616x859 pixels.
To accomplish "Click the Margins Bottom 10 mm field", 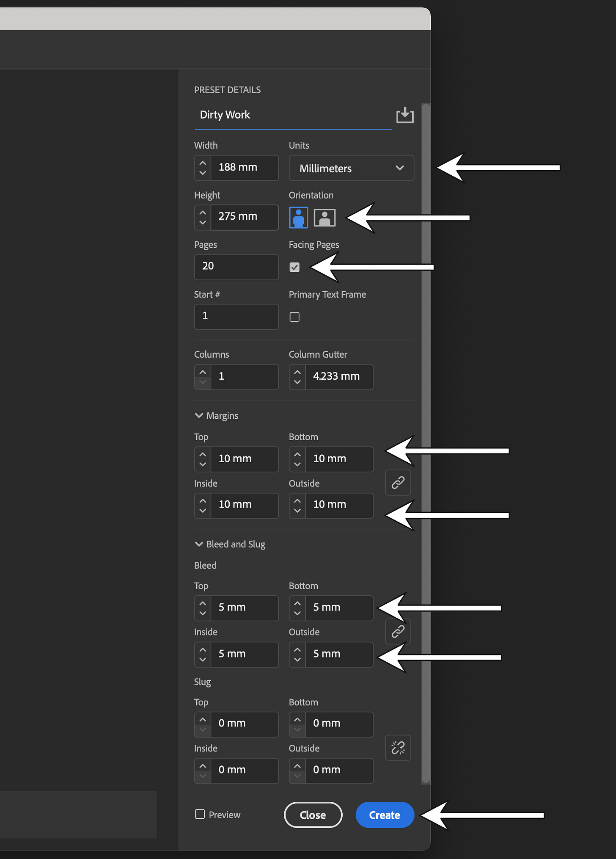I will (339, 459).
